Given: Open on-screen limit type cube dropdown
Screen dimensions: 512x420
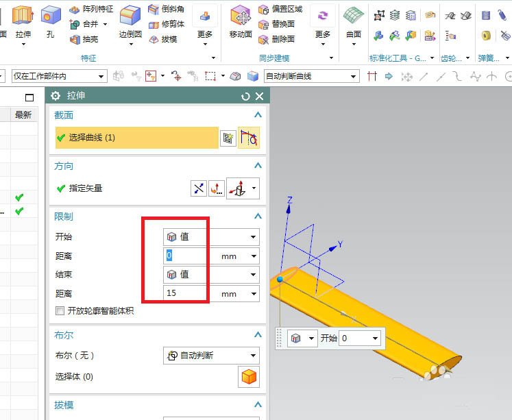Looking at the screenshot, I should [x=302, y=338].
